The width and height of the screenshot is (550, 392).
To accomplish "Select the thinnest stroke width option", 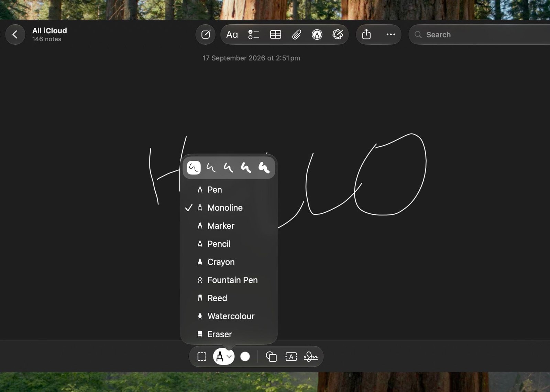I will pyautogui.click(x=194, y=168).
